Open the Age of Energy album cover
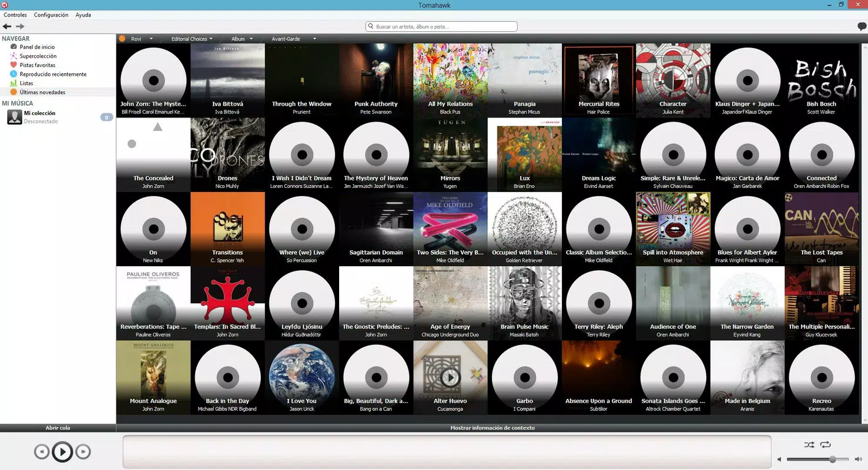 [450, 303]
